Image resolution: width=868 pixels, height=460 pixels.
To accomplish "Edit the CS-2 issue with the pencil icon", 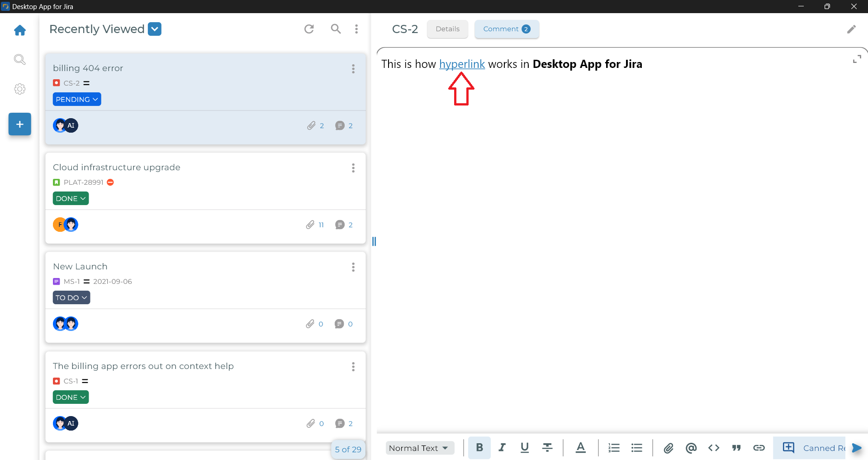I will (852, 29).
